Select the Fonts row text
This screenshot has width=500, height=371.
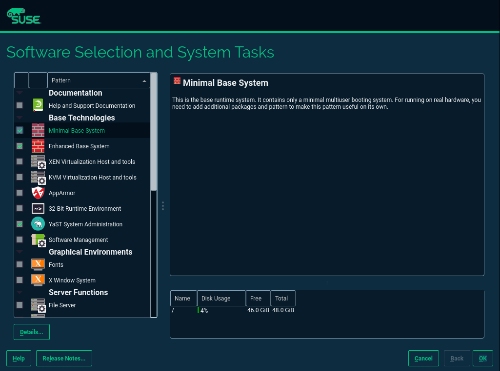click(x=56, y=265)
